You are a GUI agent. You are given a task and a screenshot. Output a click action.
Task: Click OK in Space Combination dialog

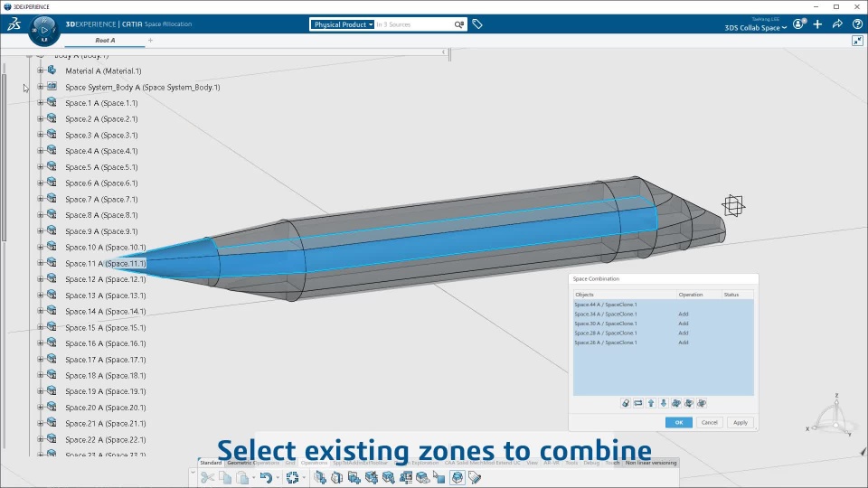pyautogui.click(x=679, y=422)
